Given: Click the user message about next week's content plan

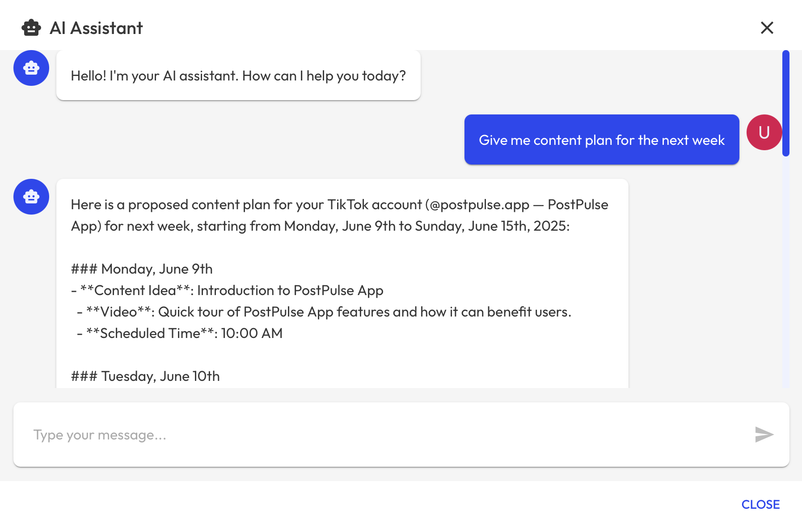Looking at the screenshot, I should pyautogui.click(x=601, y=140).
